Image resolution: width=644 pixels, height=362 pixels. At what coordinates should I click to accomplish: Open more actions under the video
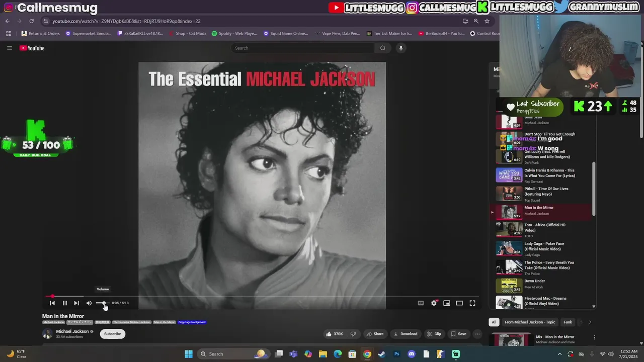click(477, 334)
